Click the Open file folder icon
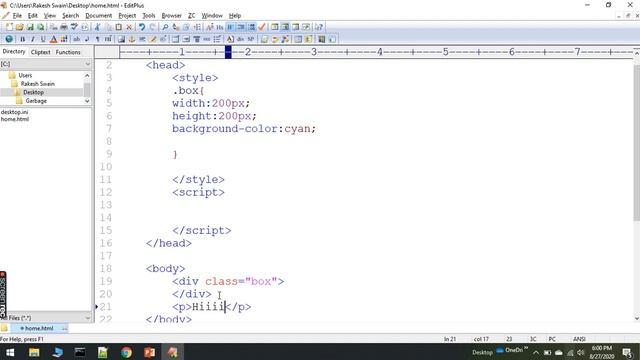 tap(19, 27)
